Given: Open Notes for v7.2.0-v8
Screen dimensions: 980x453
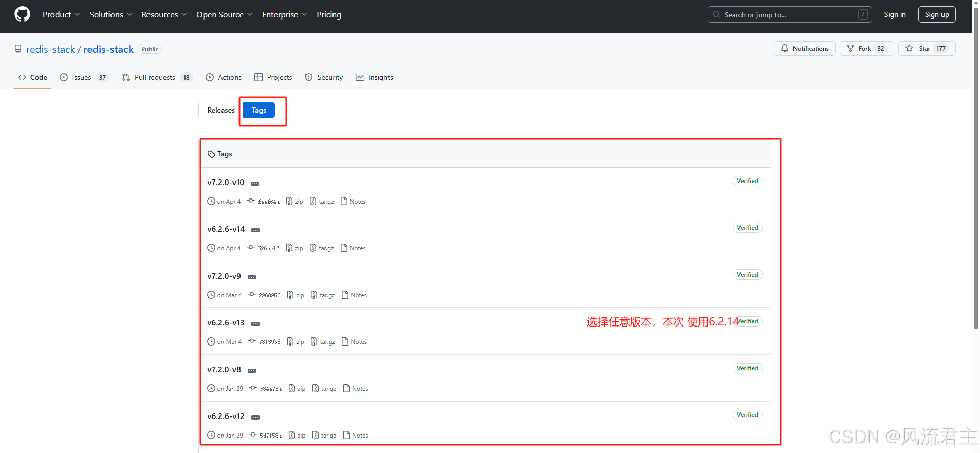Looking at the screenshot, I should tap(356, 389).
